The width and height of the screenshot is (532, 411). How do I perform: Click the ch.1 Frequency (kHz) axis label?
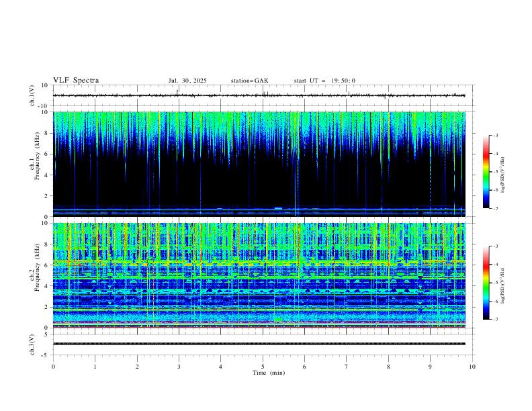pos(34,156)
